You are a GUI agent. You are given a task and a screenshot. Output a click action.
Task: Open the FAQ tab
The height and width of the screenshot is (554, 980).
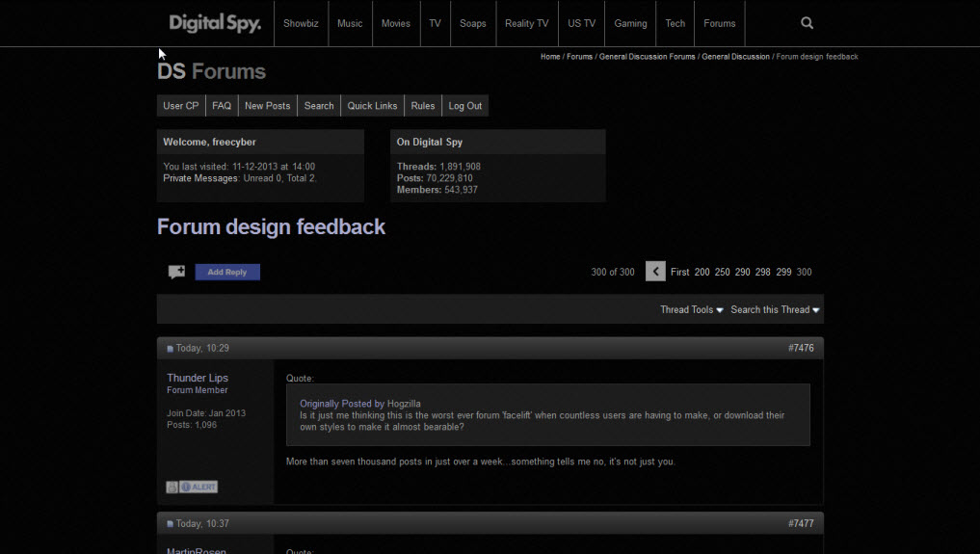[x=222, y=106]
